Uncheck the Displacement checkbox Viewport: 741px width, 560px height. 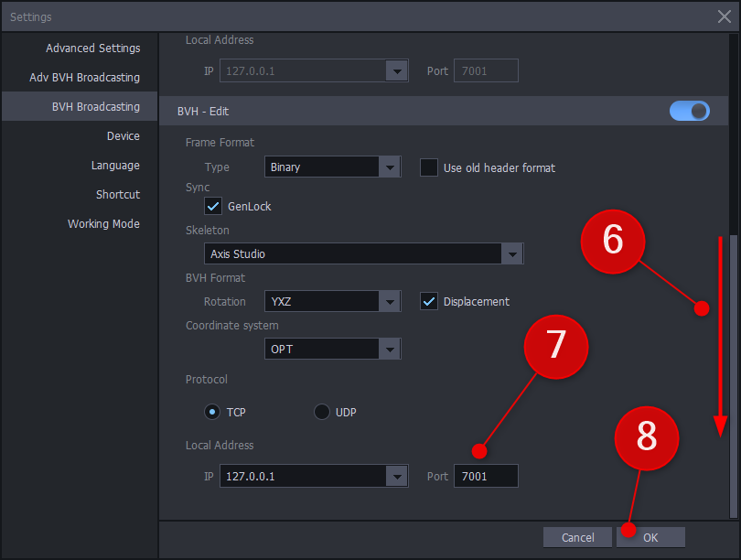tap(429, 301)
